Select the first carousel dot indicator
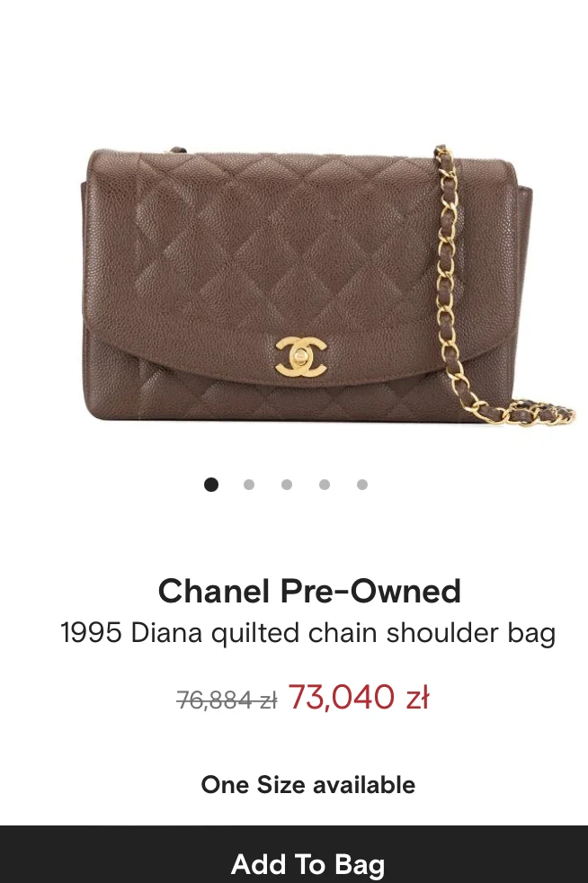The image size is (588, 883). (211, 485)
